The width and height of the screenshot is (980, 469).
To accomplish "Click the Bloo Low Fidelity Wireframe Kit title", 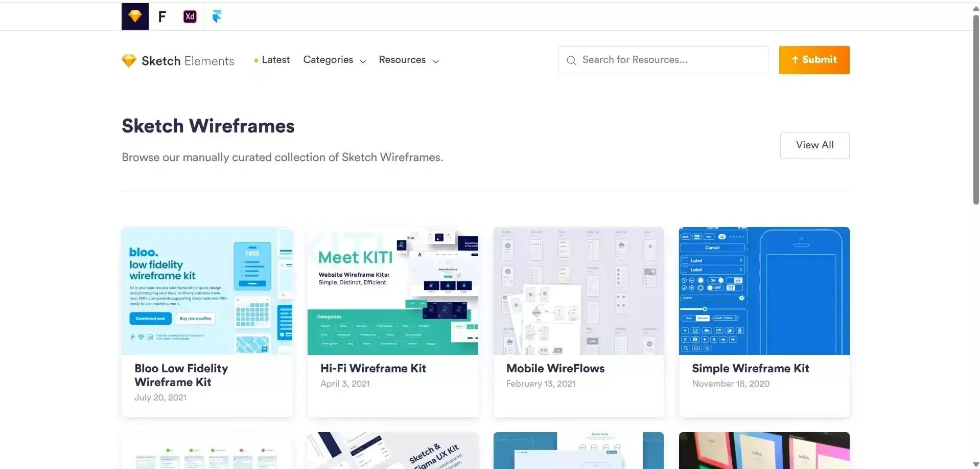I will point(181,375).
